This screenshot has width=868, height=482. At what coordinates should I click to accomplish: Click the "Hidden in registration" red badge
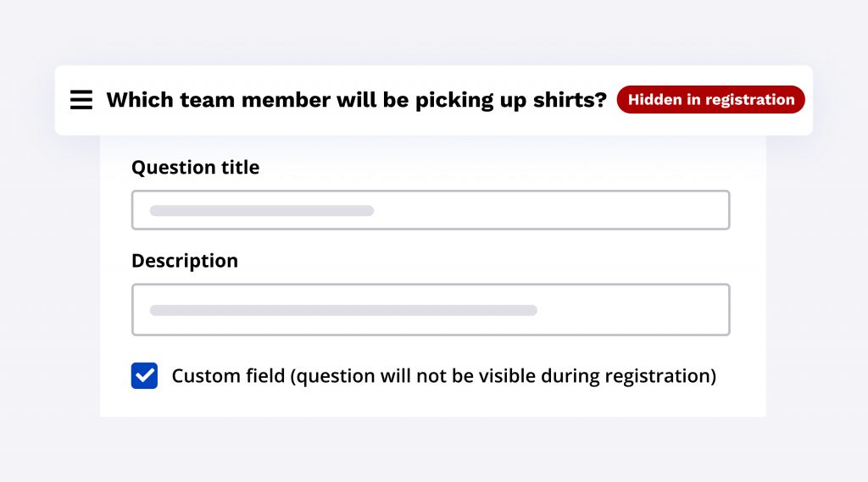pyautogui.click(x=710, y=100)
